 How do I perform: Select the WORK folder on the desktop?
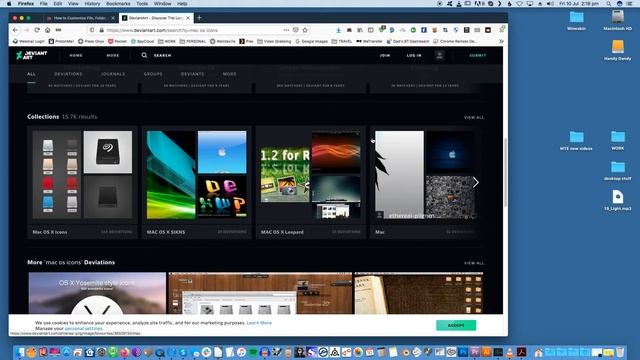tap(618, 140)
